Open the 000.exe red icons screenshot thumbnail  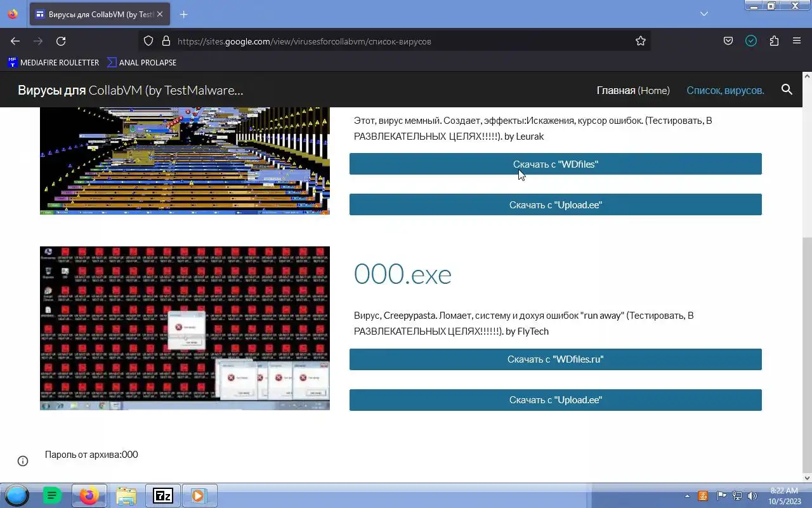coord(185,328)
